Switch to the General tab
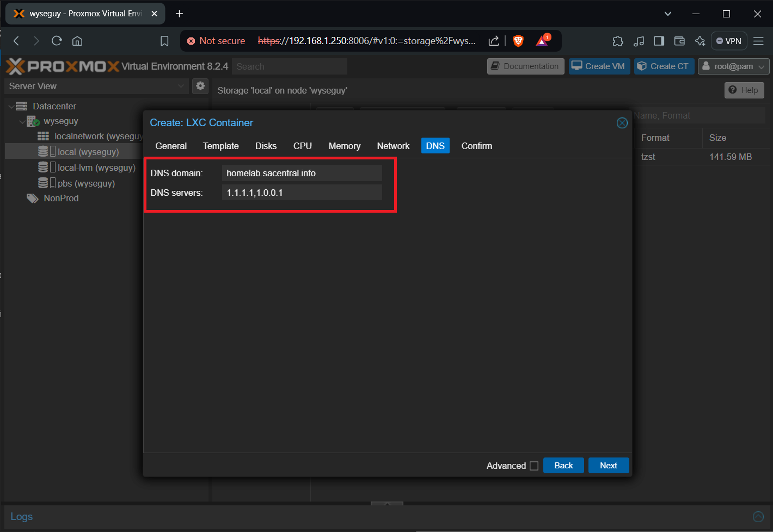 tap(171, 146)
